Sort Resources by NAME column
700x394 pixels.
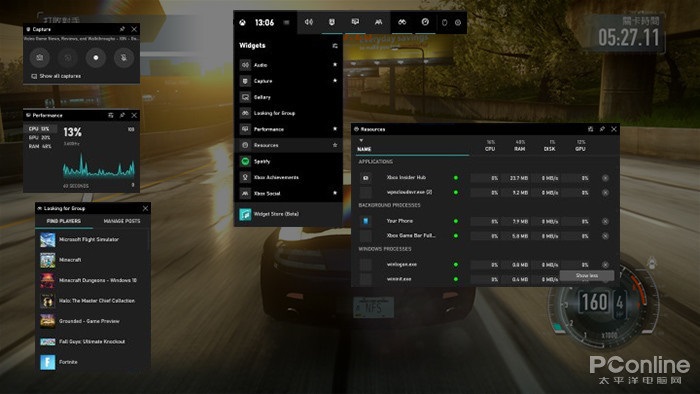click(x=364, y=149)
